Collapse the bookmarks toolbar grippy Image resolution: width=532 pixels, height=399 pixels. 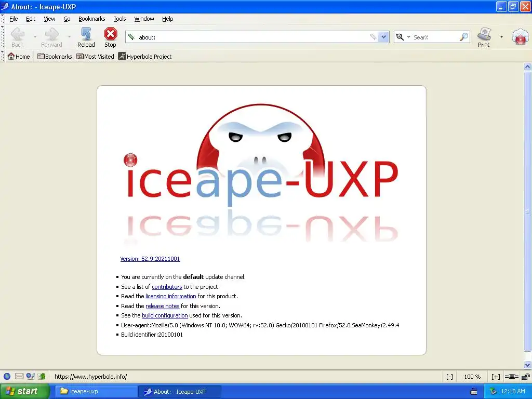coord(3,56)
